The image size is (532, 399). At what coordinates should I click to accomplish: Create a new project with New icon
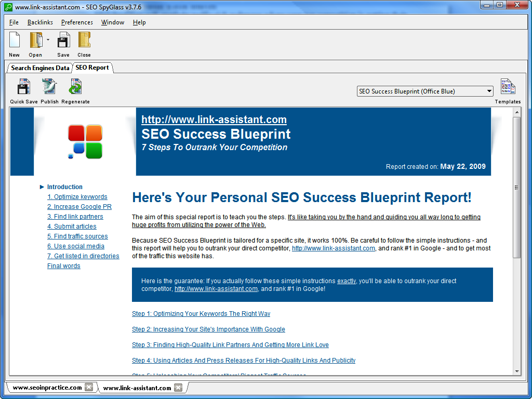14,40
